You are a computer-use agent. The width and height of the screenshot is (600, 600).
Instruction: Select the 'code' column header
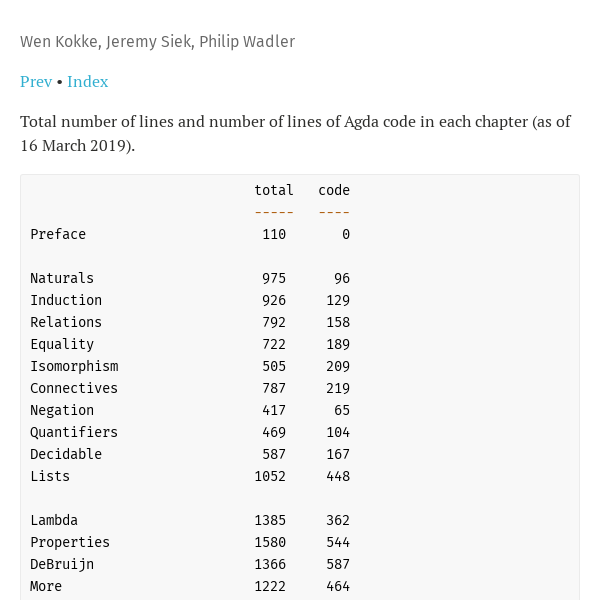coord(334,190)
